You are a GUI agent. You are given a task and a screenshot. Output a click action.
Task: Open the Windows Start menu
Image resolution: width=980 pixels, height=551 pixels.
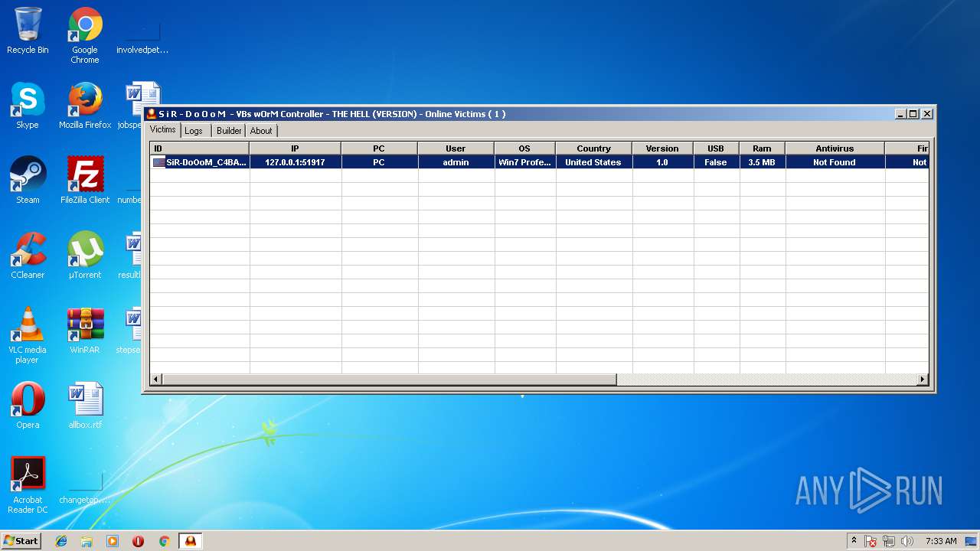[x=21, y=541]
